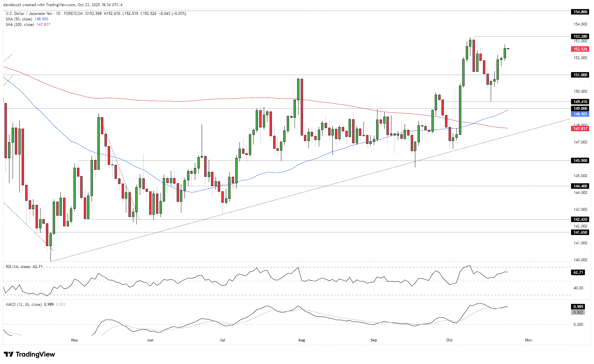Toggle the SMA (200, close) indicator
Image resolution: width=594 pixels, height=364 pixels.
(19, 25)
